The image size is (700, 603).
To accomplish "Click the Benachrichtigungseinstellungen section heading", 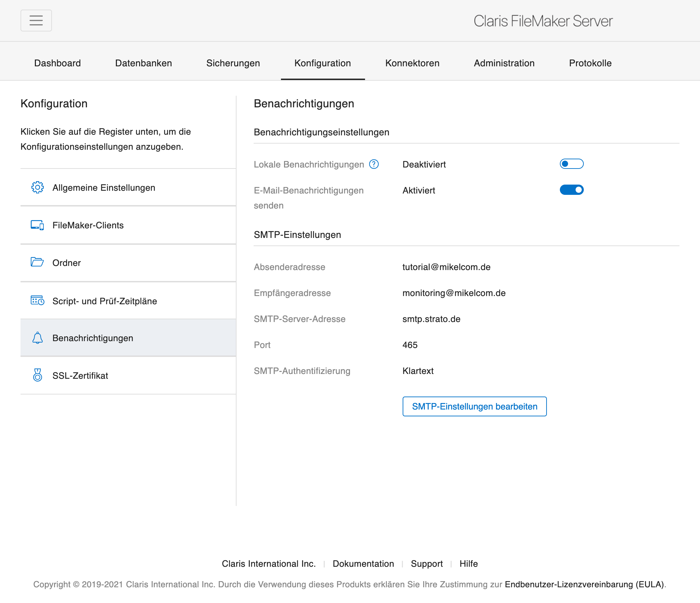I will (321, 132).
